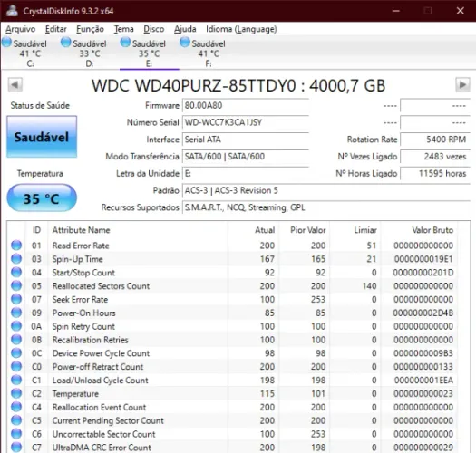This screenshot has height=453, width=476.
Task: Click the ID column header
Action: [36, 230]
